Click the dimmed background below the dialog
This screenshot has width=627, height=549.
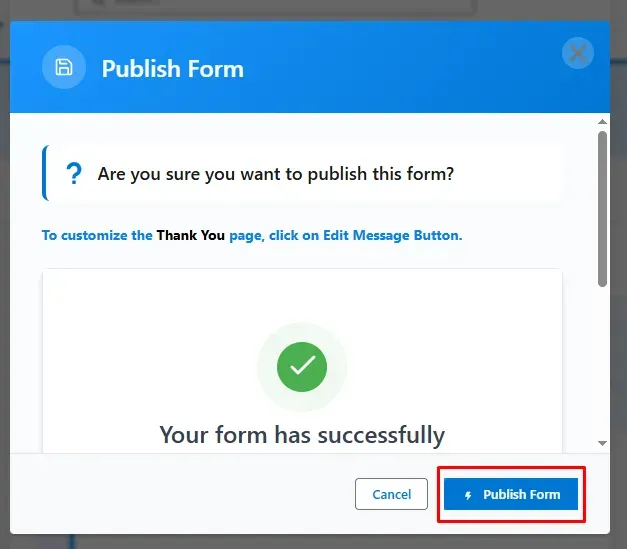(x=314, y=541)
